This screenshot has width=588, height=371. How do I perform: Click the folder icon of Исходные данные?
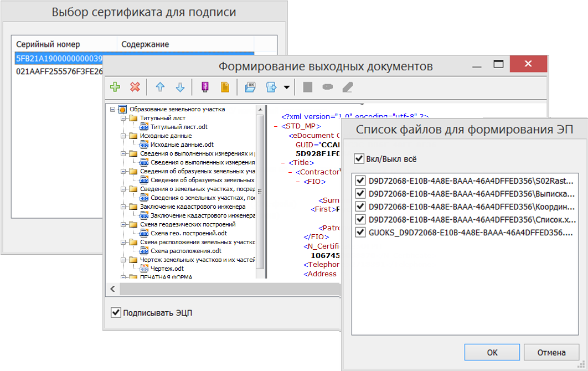133,136
